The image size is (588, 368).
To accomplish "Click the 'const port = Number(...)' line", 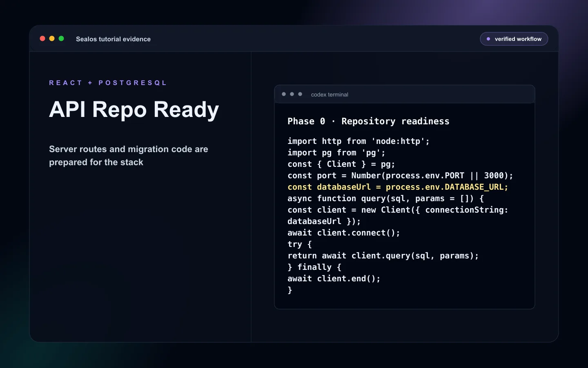I will [400, 175].
